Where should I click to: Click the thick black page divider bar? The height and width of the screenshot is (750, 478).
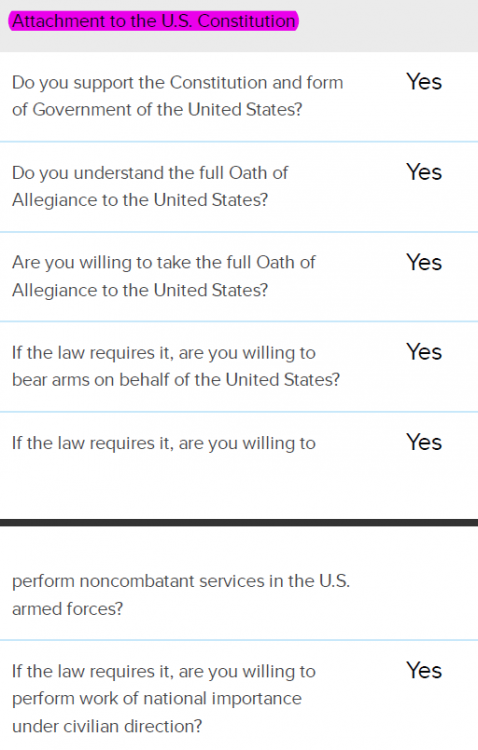239,522
